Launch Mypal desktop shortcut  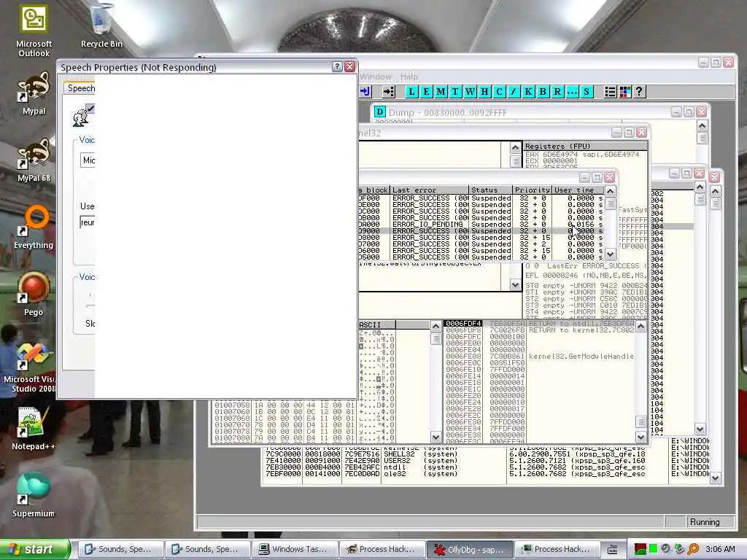pos(34,93)
